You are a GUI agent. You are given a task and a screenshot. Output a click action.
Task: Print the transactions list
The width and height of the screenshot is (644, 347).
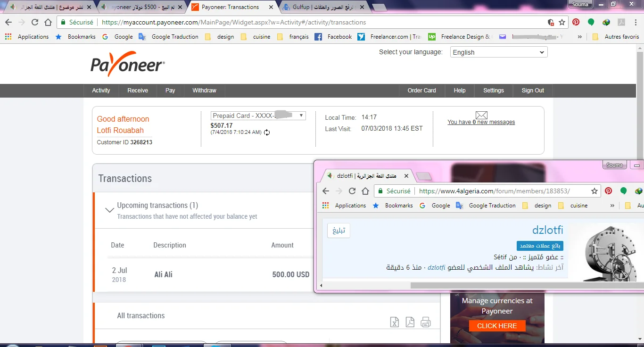(x=426, y=322)
